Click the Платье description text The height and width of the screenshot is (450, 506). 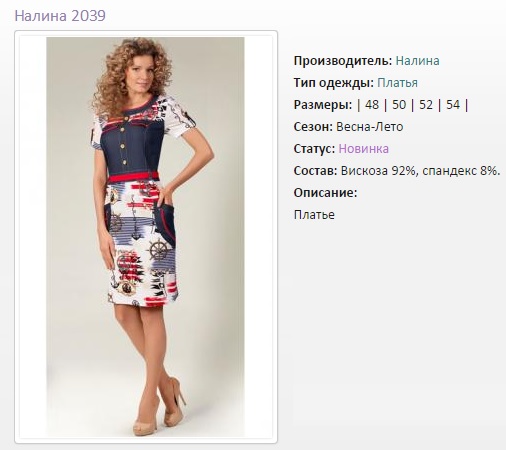click(x=314, y=215)
